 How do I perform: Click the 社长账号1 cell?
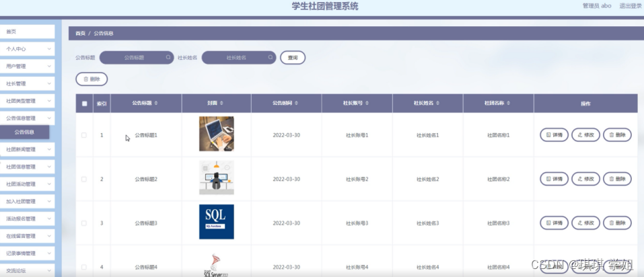(x=357, y=135)
